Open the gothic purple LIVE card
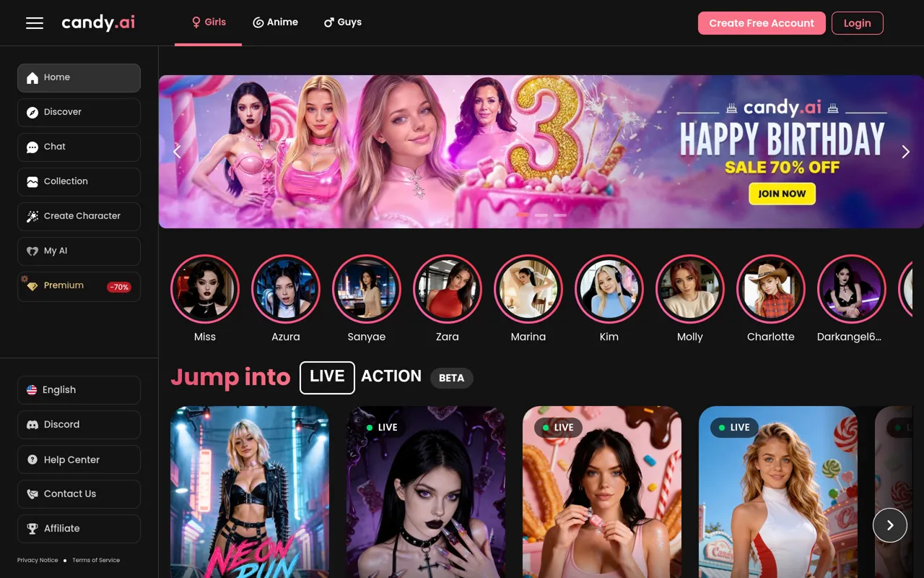Image resolution: width=924 pixels, height=578 pixels. tap(426, 492)
